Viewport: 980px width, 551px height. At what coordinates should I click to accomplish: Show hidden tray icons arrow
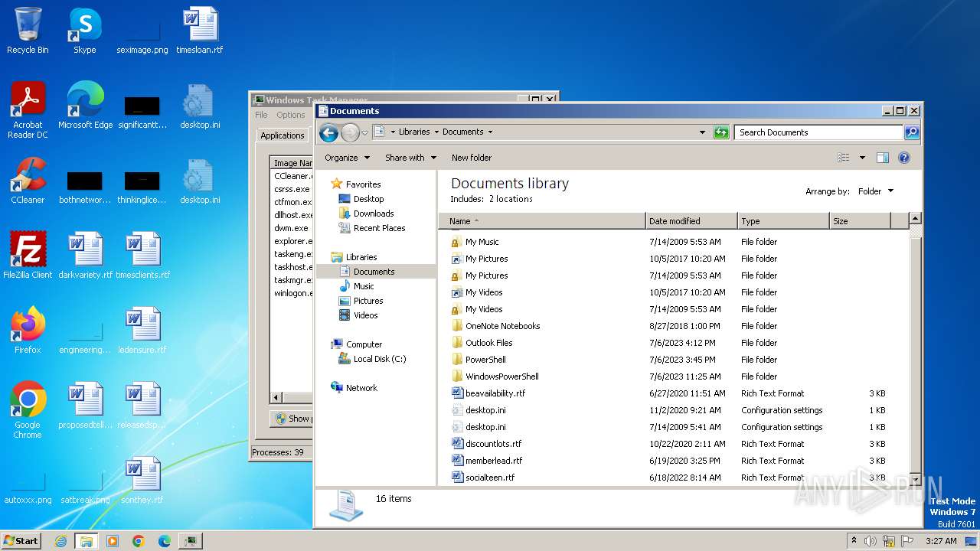coord(854,540)
